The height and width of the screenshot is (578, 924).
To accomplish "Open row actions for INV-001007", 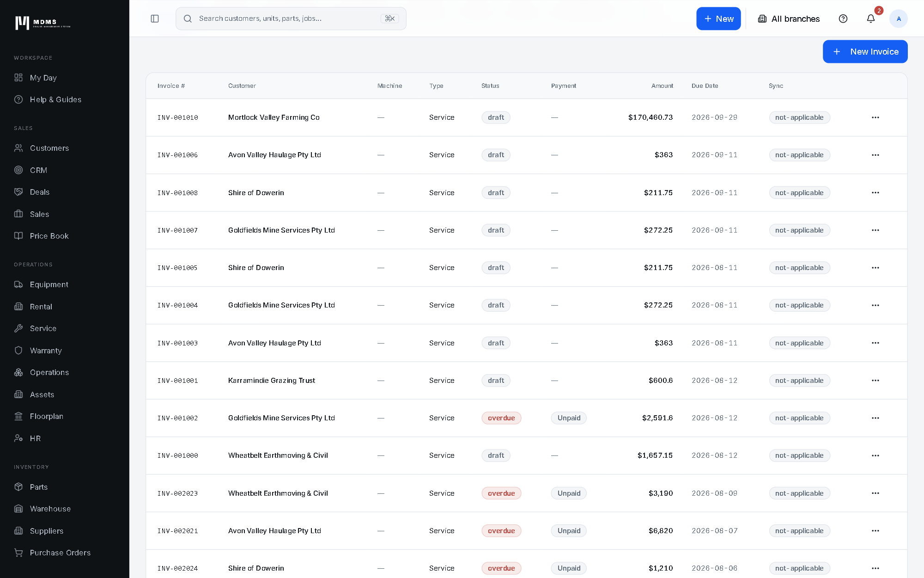I will pyautogui.click(x=875, y=230).
